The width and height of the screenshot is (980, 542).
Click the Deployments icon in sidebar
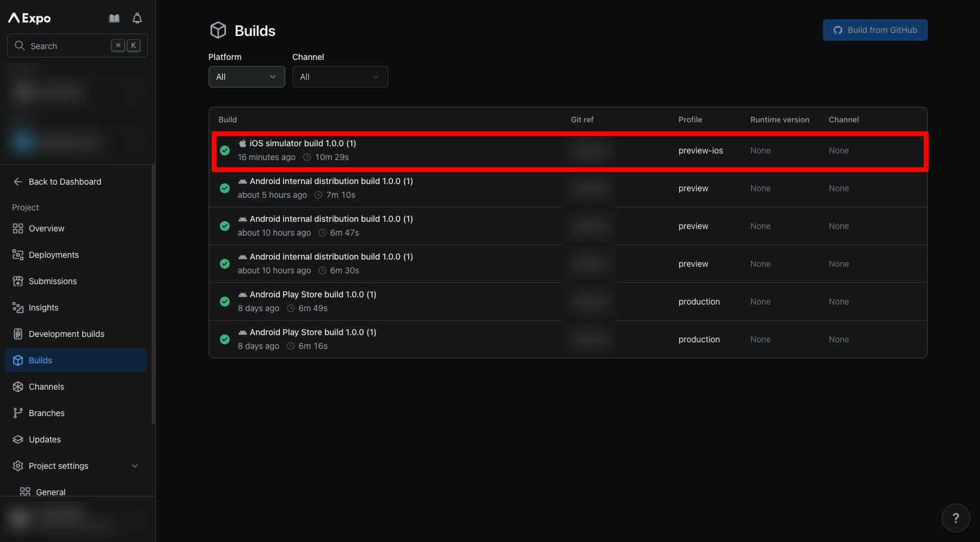18,255
